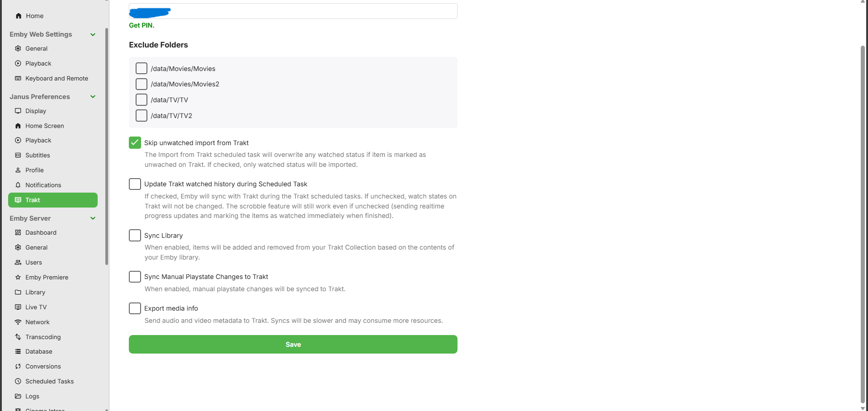Click the Home house icon in sidebar
Image resolution: width=868 pixels, height=411 pixels.
point(19,16)
